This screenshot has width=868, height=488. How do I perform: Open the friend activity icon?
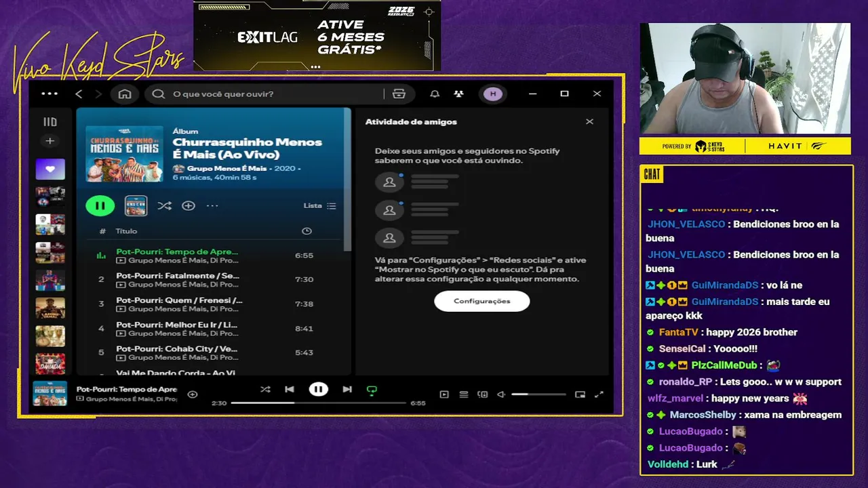pos(459,94)
